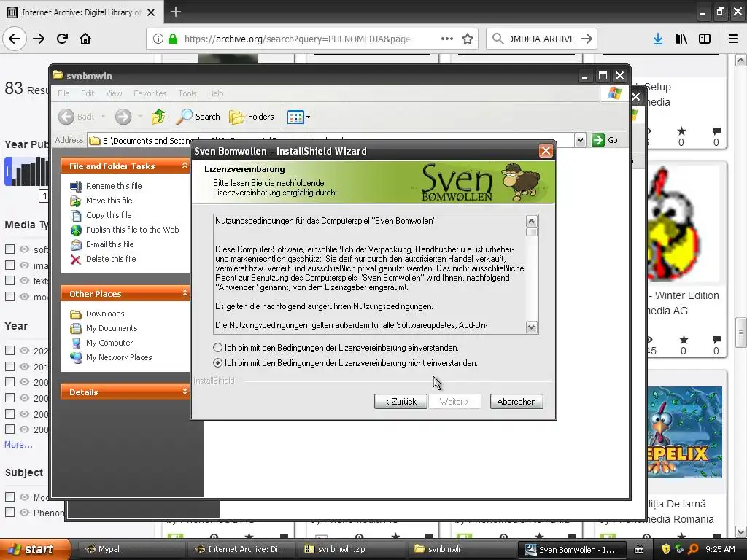Check the 'text' media type checkbox
Viewport: 747px width, 560px height.
pyautogui.click(x=9, y=280)
